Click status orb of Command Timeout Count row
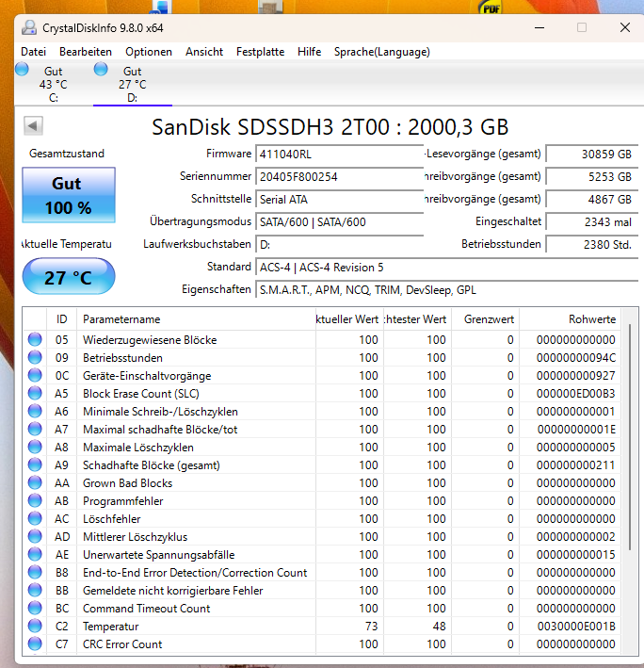The image size is (644, 668). pyautogui.click(x=35, y=608)
